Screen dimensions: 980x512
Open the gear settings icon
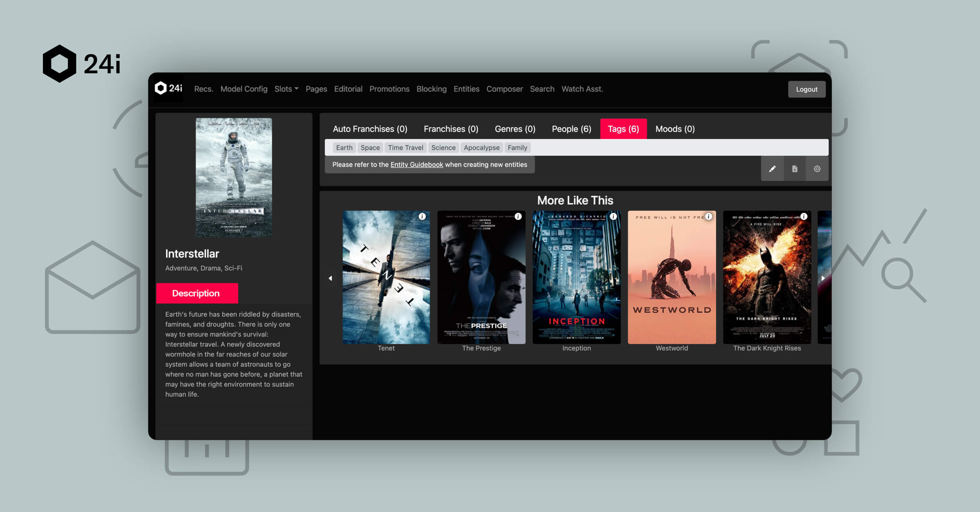(817, 169)
